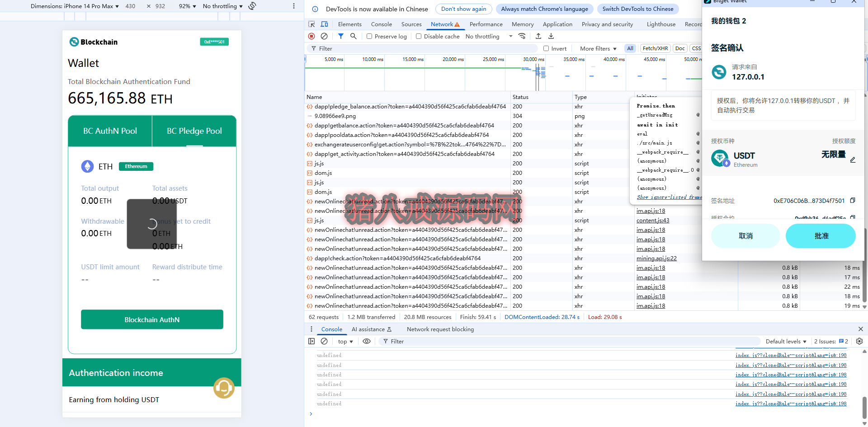Switch to the Sources tab
This screenshot has height=427, width=868.
(411, 24)
